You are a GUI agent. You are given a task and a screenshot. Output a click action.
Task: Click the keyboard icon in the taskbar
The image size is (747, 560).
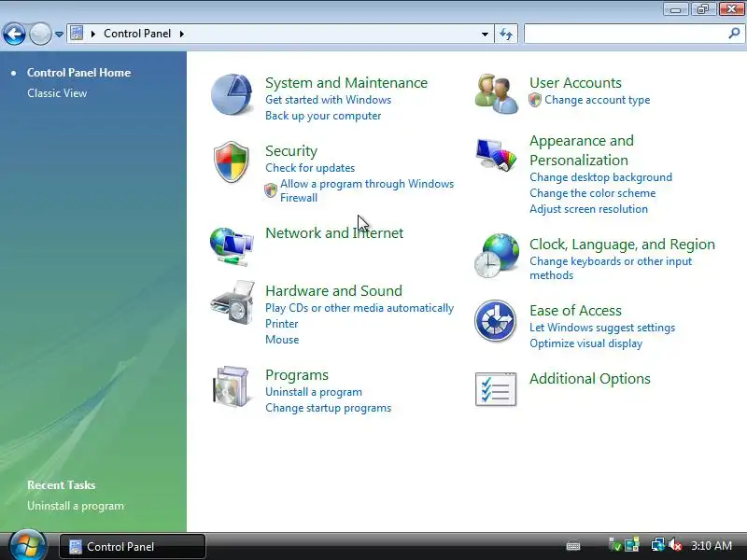(573, 546)
